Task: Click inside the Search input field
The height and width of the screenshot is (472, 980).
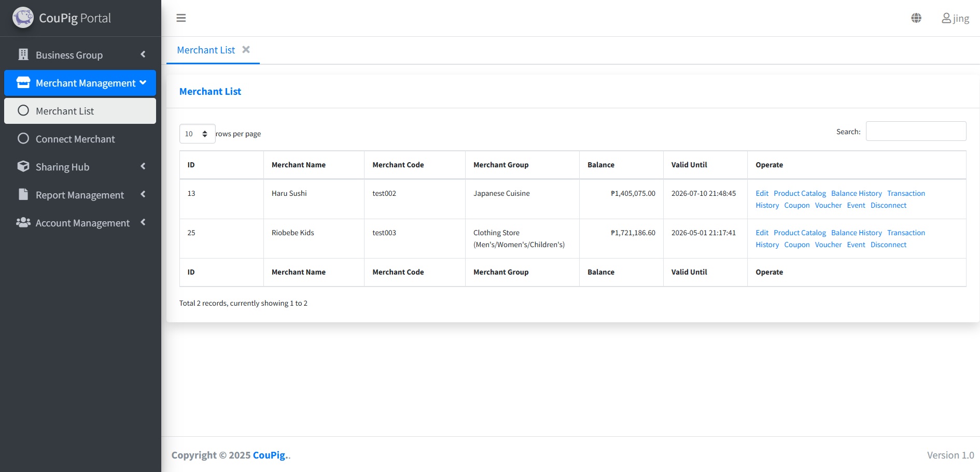Action: [x=916, y=131]
